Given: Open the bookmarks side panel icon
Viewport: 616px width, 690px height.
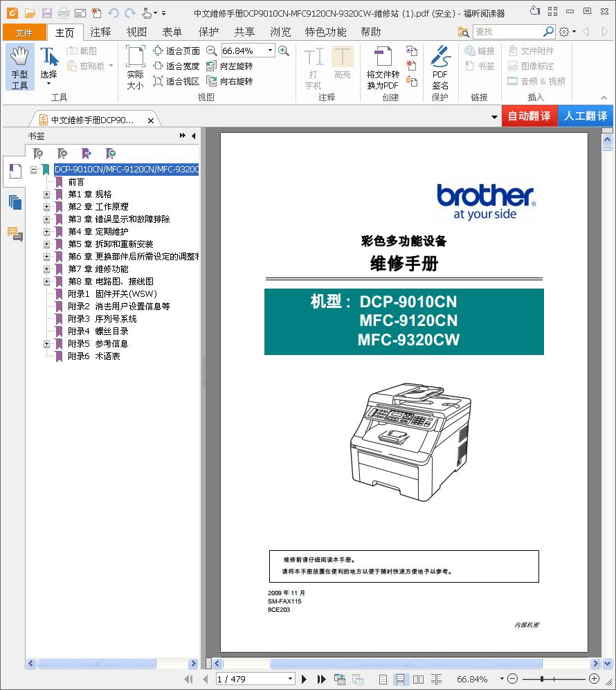Looking at the screenshot, I should pos(15,171).
